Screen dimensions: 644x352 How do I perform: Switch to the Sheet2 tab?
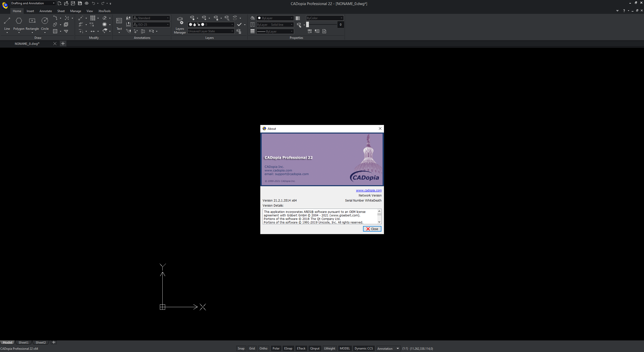(x=41, y=342)
